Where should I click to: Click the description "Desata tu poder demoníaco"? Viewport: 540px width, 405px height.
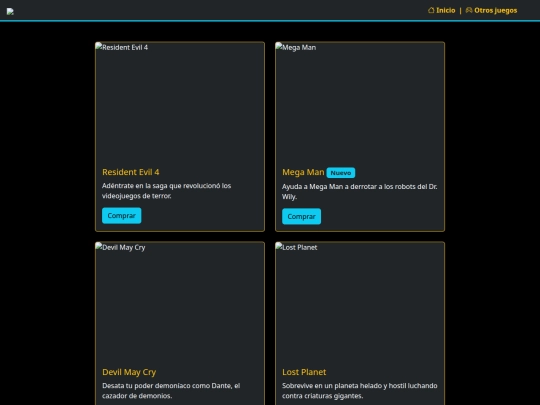pyautogui.click(x=171, y=391)
